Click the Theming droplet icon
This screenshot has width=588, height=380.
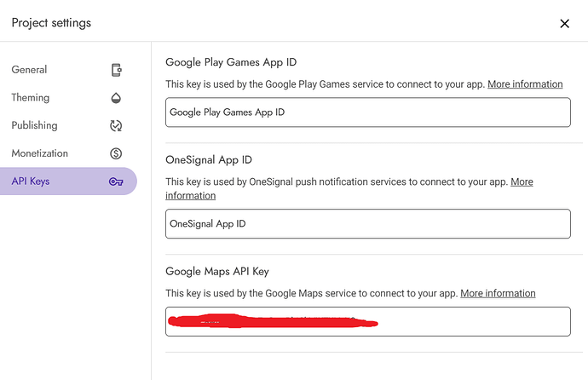(117, 98)
